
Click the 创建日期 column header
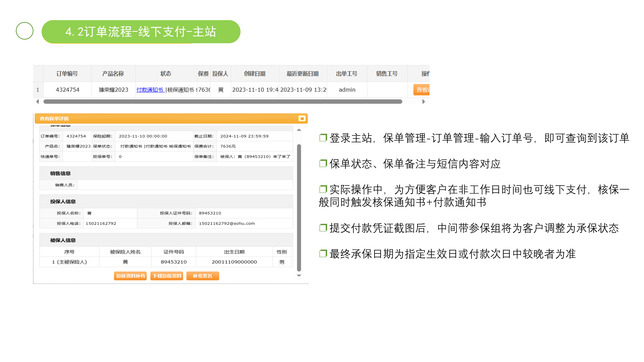point(255,74)
